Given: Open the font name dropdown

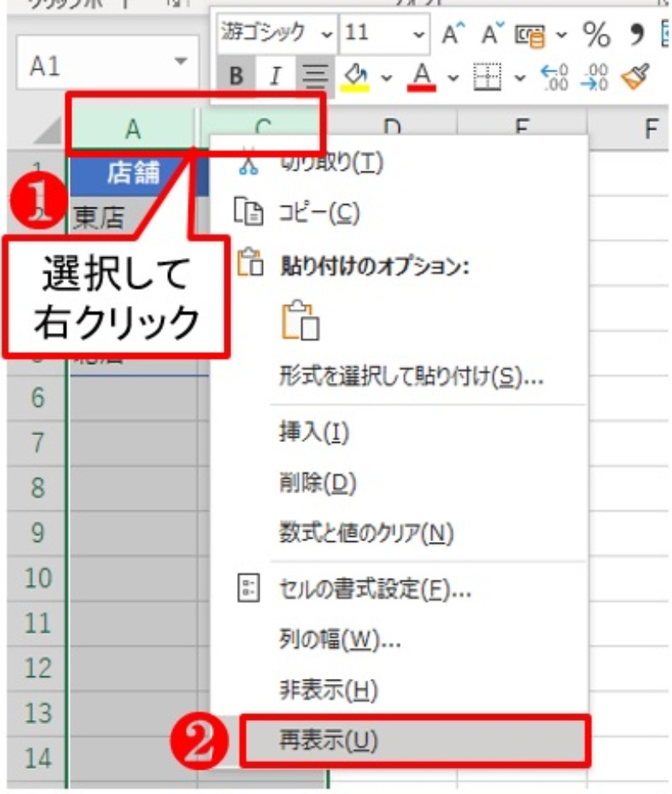Looking at the screenshot, I should pyautogui.click(x=326, y=34).
